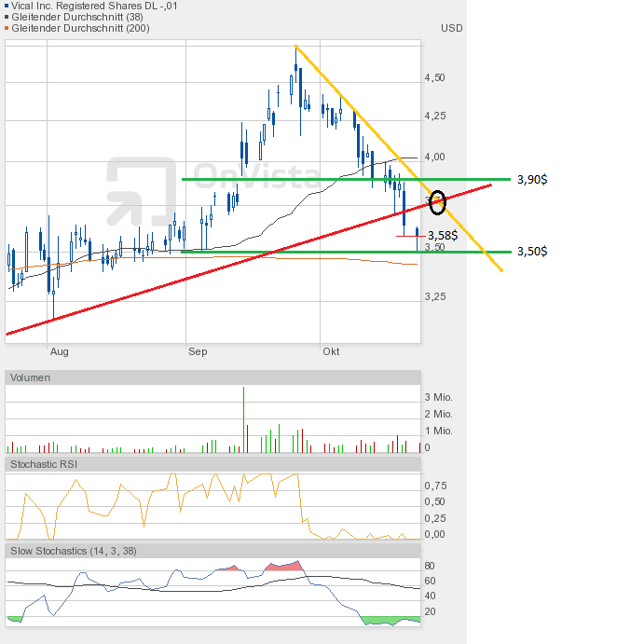Click the 60 Slow Stochastics axis label

430,582
